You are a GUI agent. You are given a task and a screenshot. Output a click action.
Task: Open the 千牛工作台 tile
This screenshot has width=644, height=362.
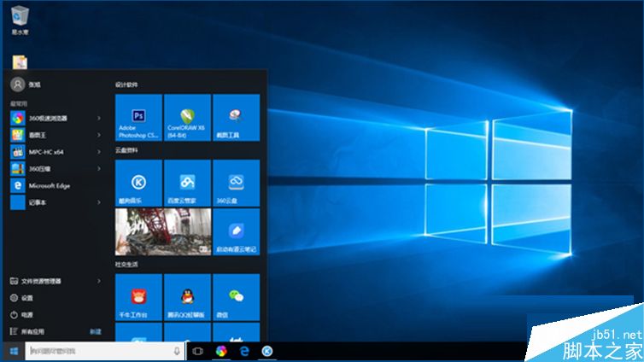(x=138, y=297)
